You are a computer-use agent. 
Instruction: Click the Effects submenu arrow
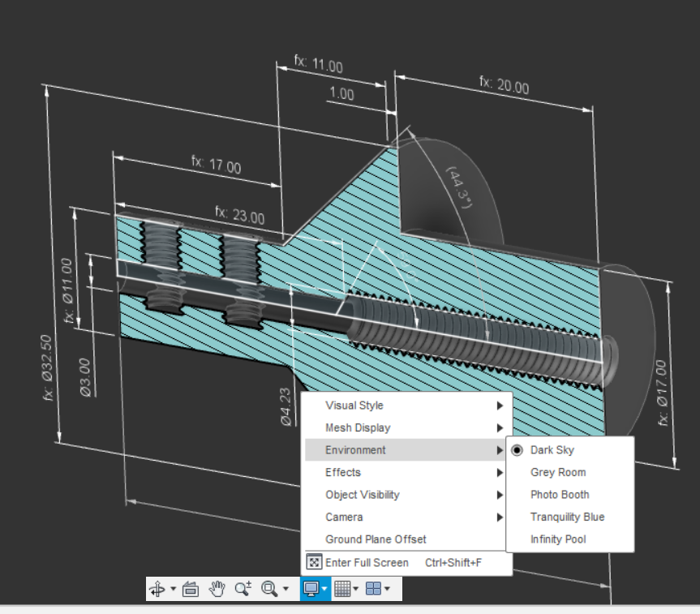[500, 472]
